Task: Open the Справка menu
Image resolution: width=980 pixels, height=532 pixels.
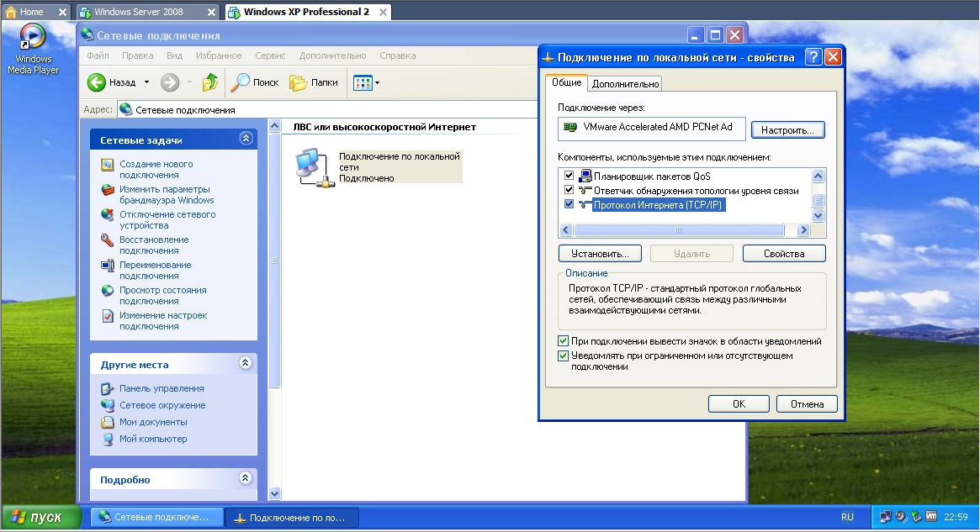Action: [398, 55]
